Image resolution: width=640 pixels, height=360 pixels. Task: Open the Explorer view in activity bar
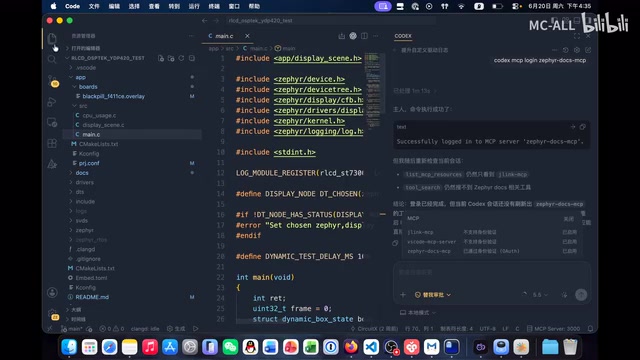(52, 39)
